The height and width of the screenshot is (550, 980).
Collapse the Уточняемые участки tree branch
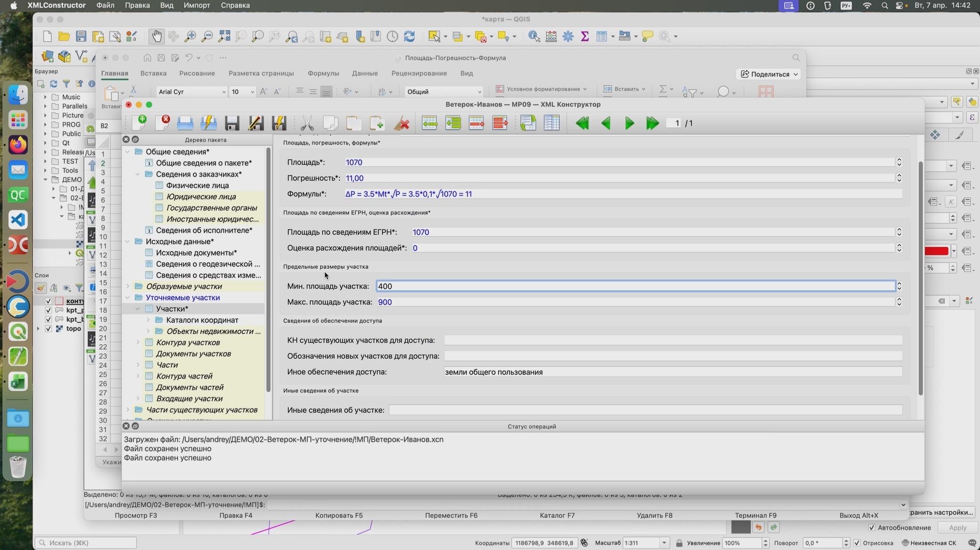tap(127, 297)
